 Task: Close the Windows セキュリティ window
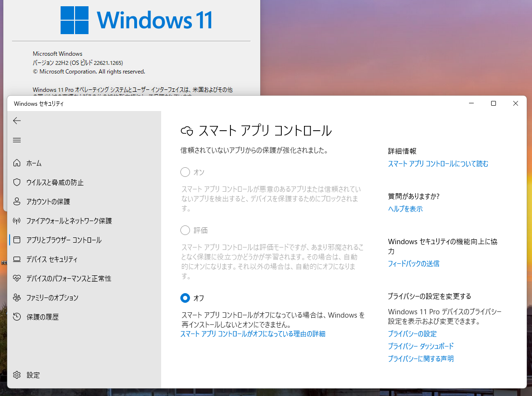[x=515, y=103]
